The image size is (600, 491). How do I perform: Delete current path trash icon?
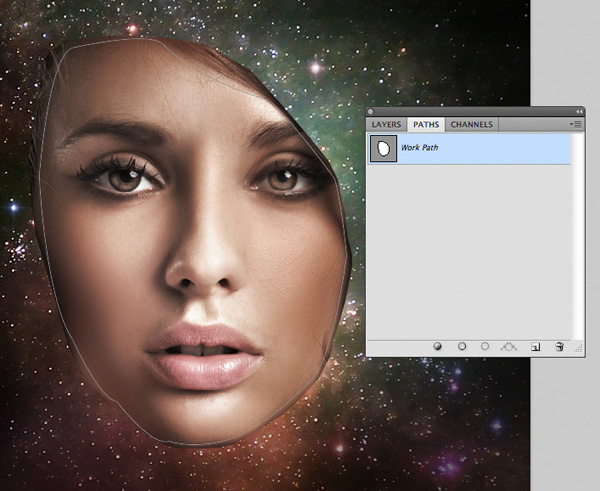tap(559, 347)
